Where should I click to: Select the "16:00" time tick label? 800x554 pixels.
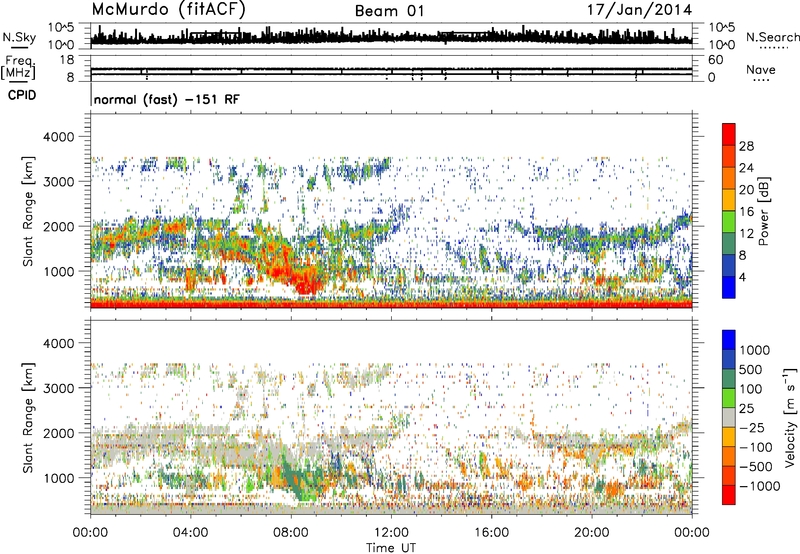click(x=491, y=533)
